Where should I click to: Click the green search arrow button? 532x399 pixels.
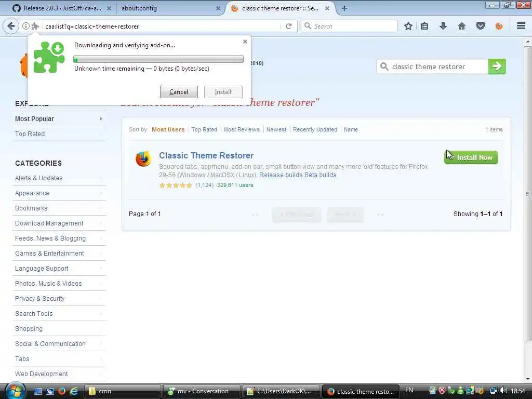coord(497,66)
